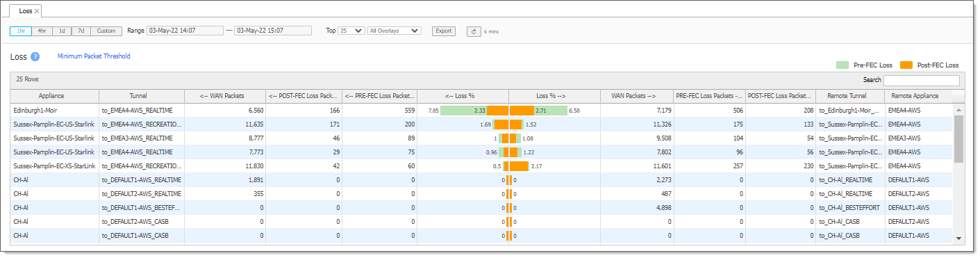Sort by the Remote Tunnel column header

coord(850,96)
